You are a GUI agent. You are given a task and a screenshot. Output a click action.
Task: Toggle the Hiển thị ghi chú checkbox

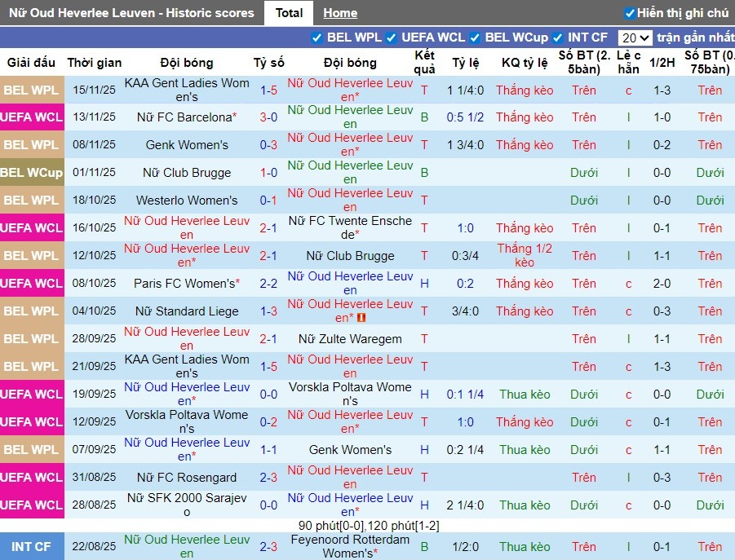pos(630,13)
